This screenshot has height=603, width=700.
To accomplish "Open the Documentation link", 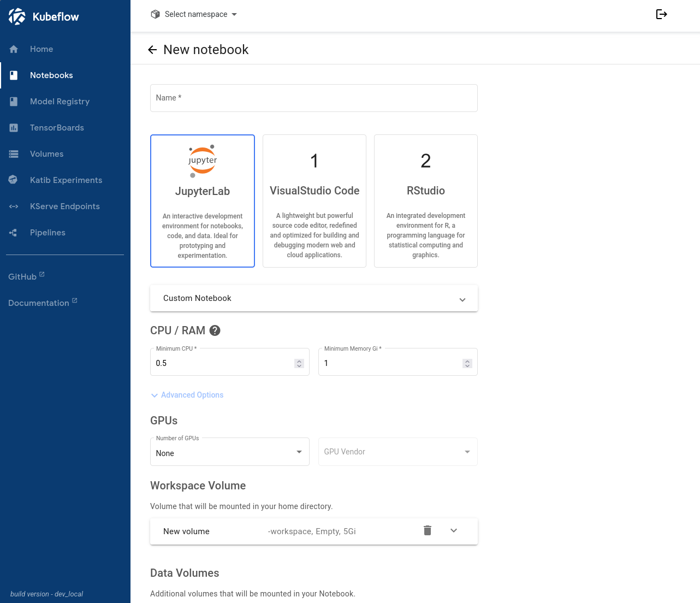I will pyautogui.click(x=43, y=303).
